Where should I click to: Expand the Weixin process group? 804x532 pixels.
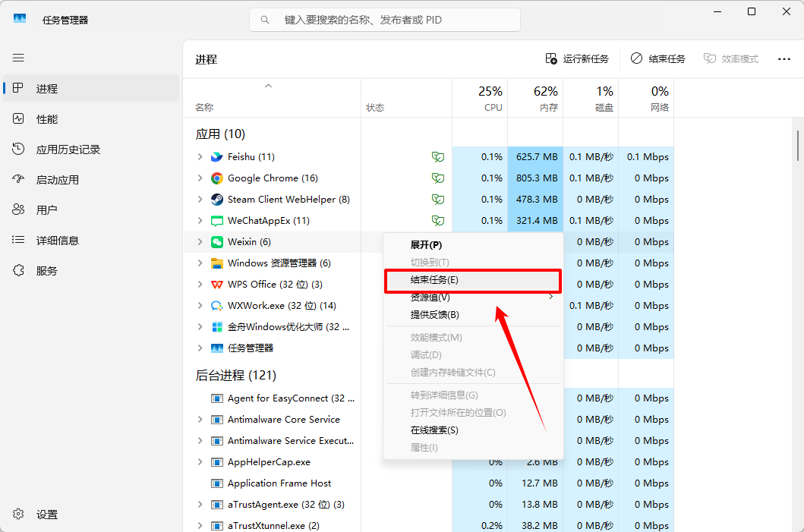tap(200, 242)
